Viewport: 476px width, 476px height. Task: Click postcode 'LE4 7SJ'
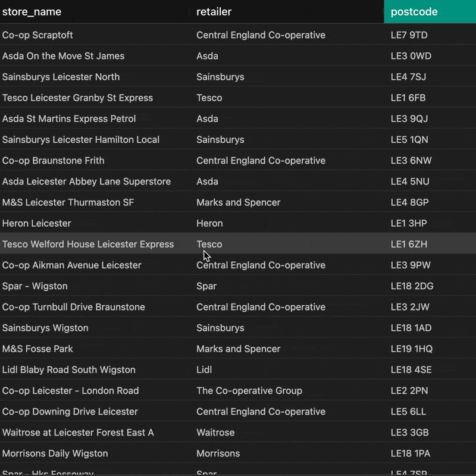click(408, 77)
